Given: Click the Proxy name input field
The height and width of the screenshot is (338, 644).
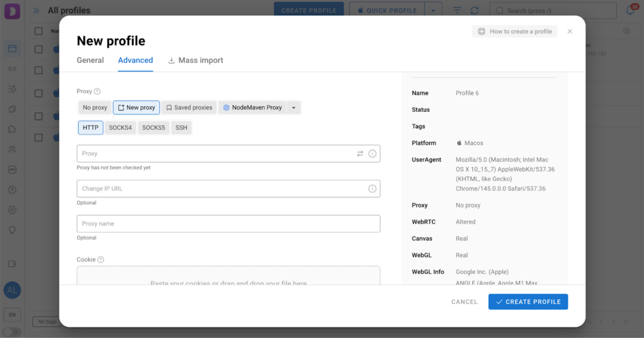Looking at the screenshot, I should tap(228, 224).
